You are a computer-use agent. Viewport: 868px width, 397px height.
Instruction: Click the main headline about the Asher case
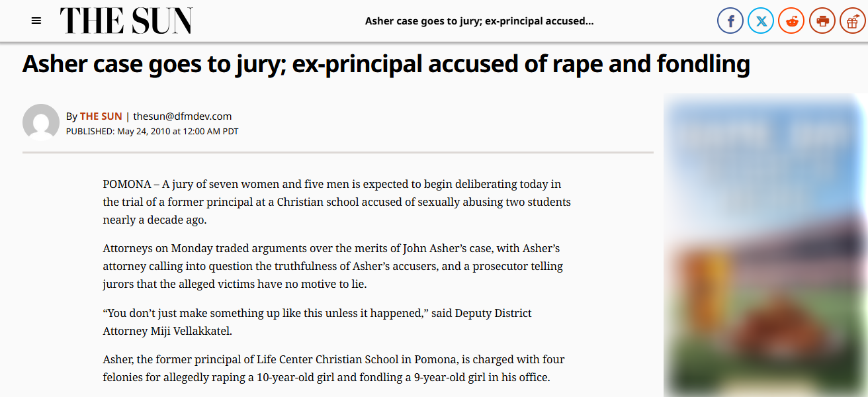(386, 64)
